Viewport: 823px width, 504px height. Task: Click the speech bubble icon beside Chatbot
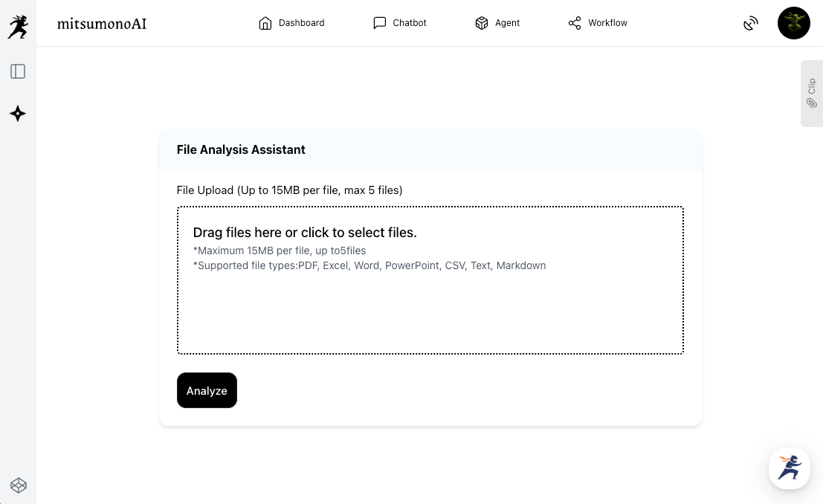click(x=380, y=23)
